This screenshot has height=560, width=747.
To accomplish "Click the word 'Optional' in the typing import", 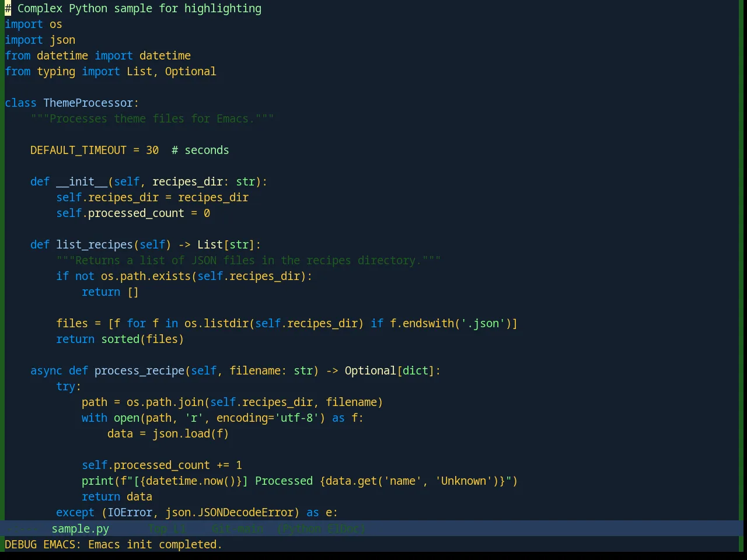I will (x=190, y=72).
